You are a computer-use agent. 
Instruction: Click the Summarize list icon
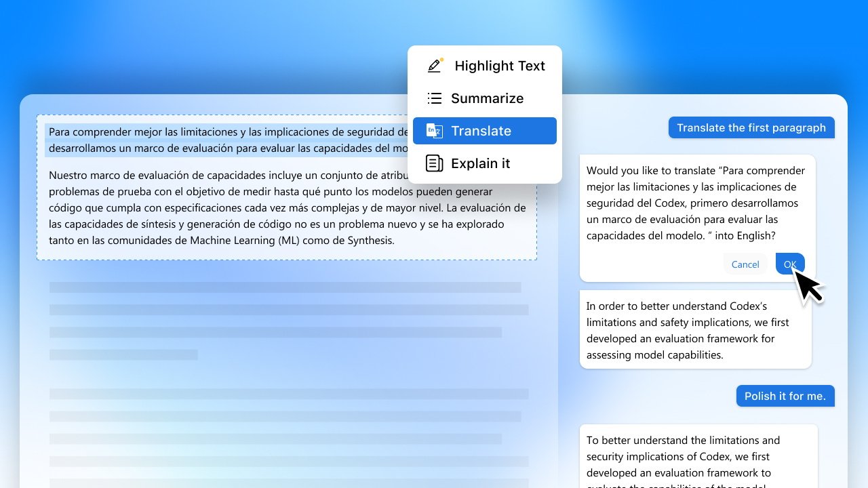coord(434,98)
